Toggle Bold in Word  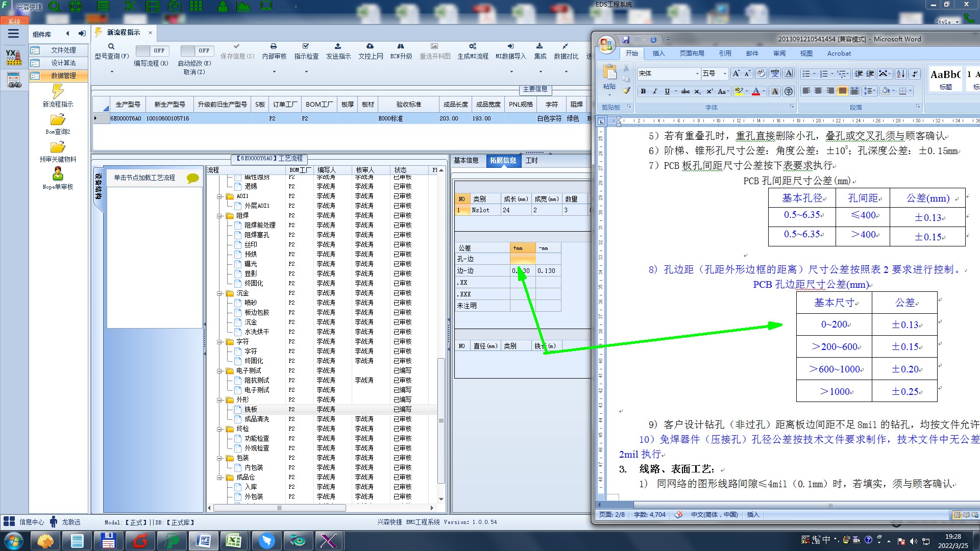(643, 91)
